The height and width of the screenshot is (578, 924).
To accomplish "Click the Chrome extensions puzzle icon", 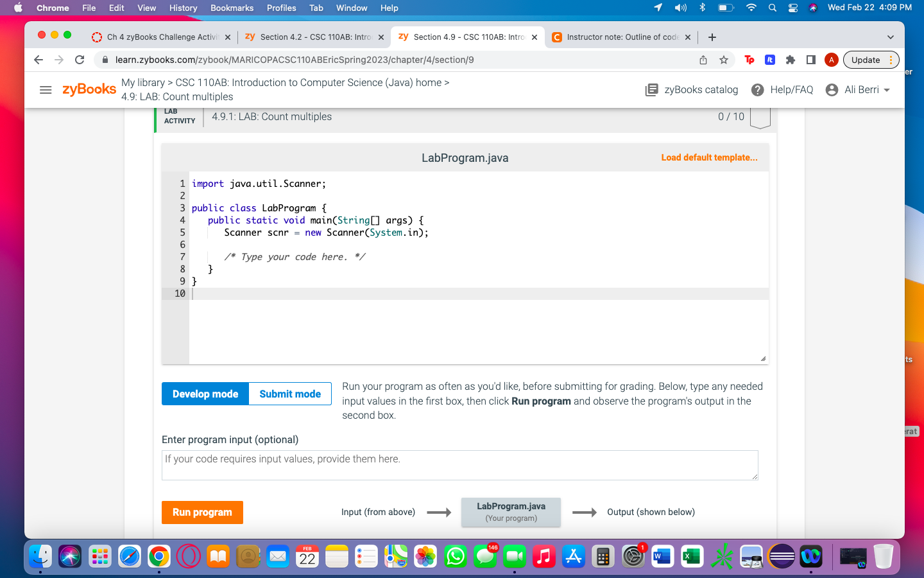I will pos(789,59).
